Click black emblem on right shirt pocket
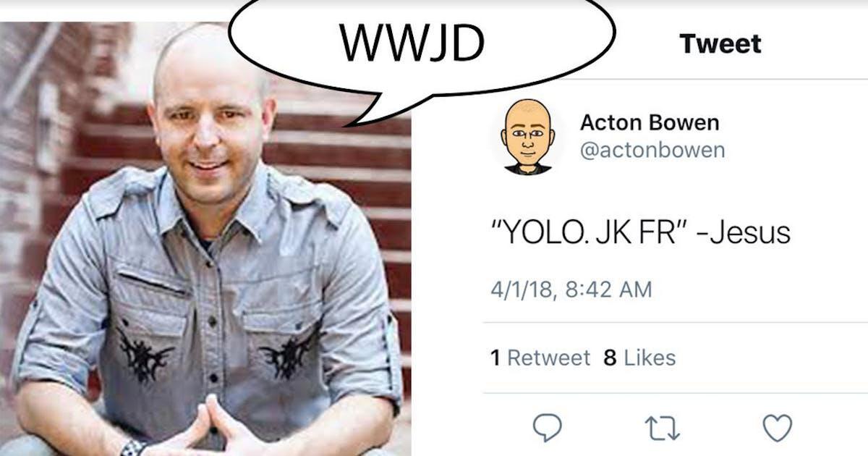This screenshot has height=456, width=868. [289, 355]
